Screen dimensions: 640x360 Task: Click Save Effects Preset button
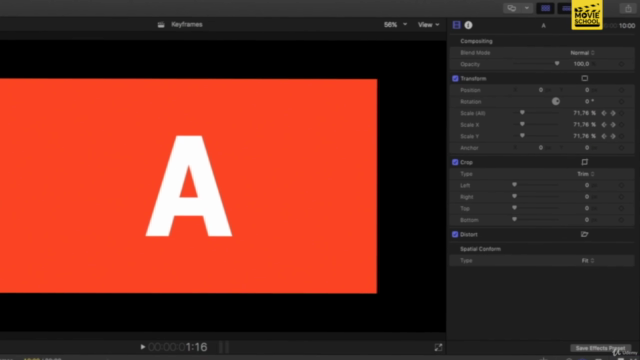pos(600,348)
